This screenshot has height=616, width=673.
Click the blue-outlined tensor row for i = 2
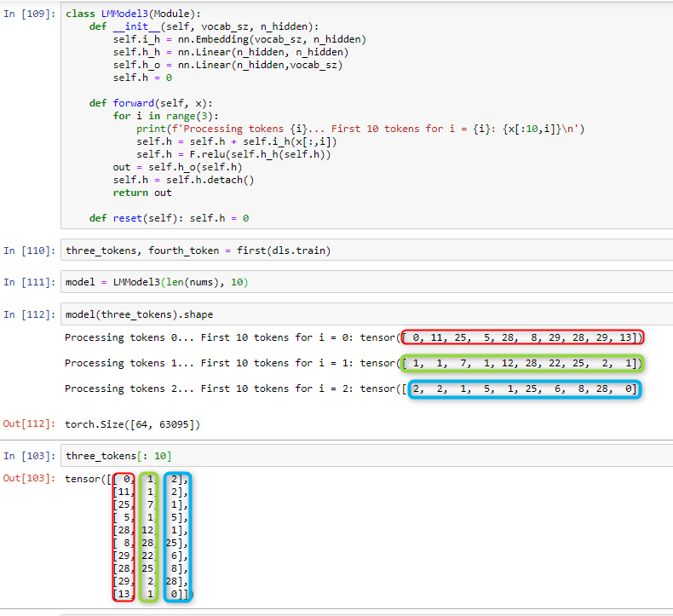pyautogui.click(x=524, y=389)
